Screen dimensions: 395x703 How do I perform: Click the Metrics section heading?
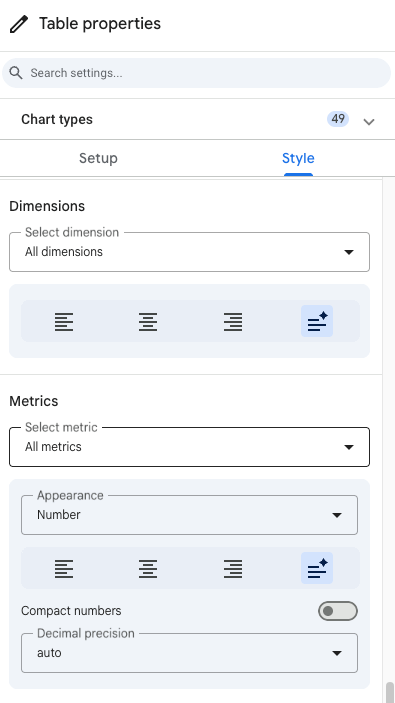click(34, 401)
